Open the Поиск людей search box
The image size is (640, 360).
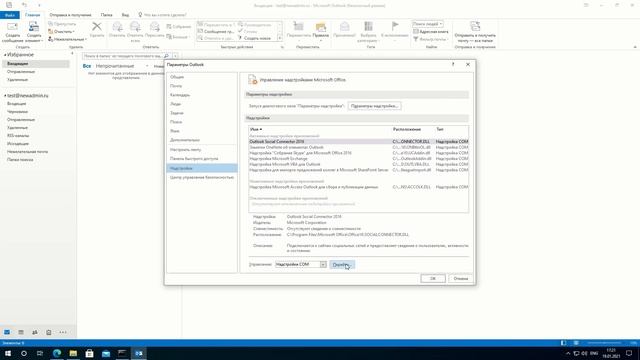click(x=427, y=24)
